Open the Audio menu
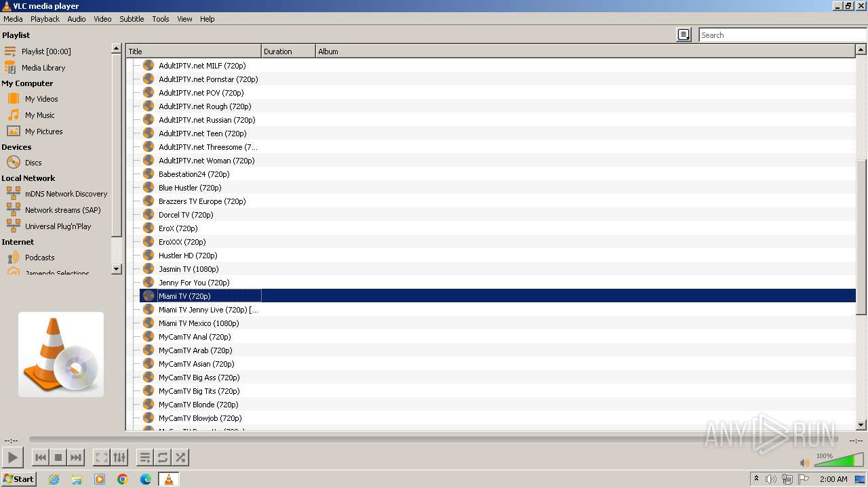The image size is (868, 488). point(77,19)
